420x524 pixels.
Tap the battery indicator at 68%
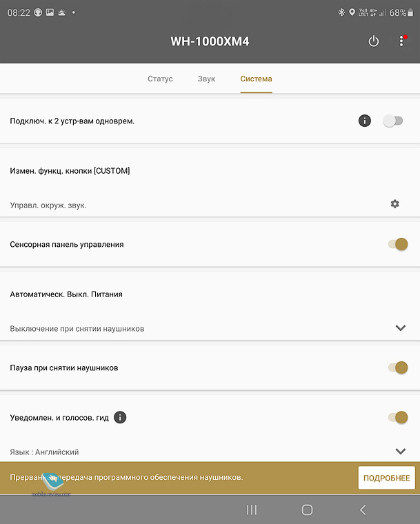pyautogui.click(x=401, y=12)
